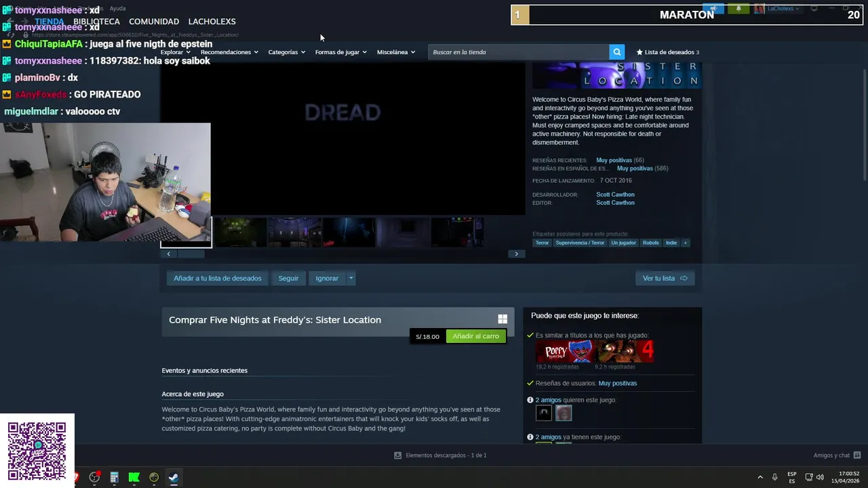This screenshot has height=488, width=868.
Task: Click the Windows platform icon in purchase box
Action: tap(502, 319)
